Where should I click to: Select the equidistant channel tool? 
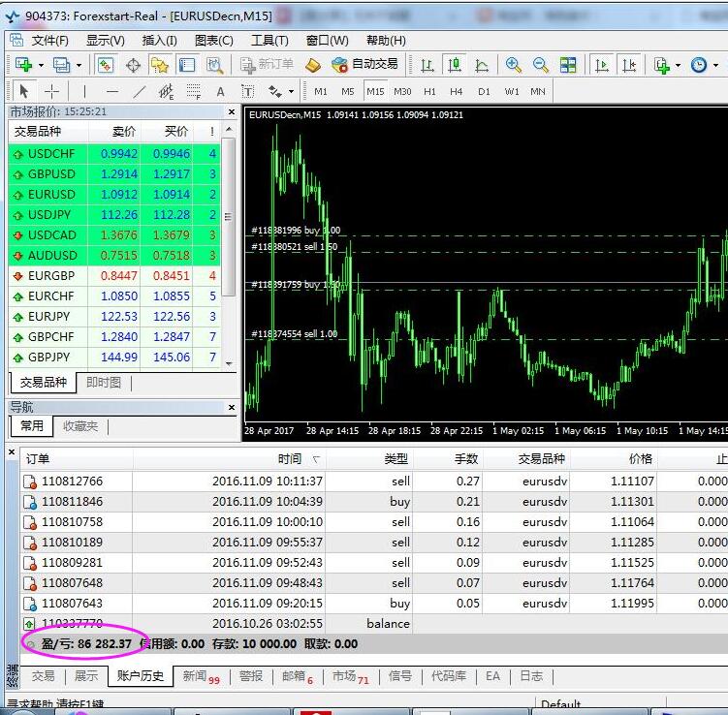(x=166, y=91)
